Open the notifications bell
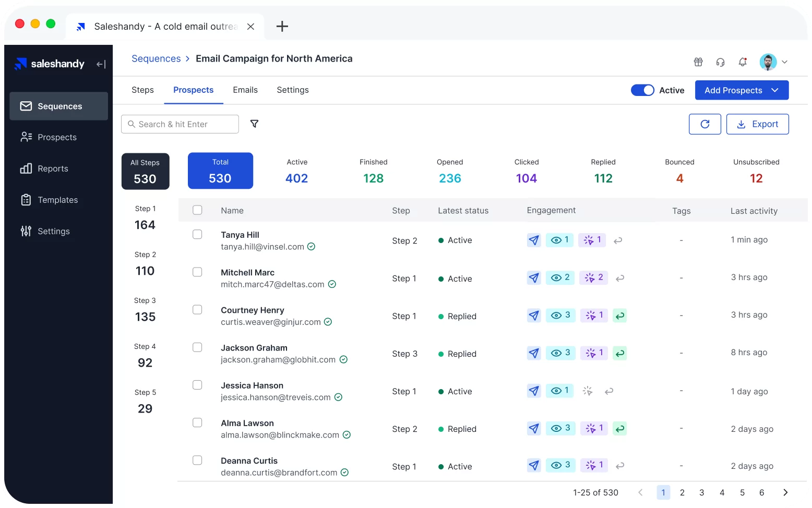This screenshot has height=508, width=812. click(x=743, y=62)
